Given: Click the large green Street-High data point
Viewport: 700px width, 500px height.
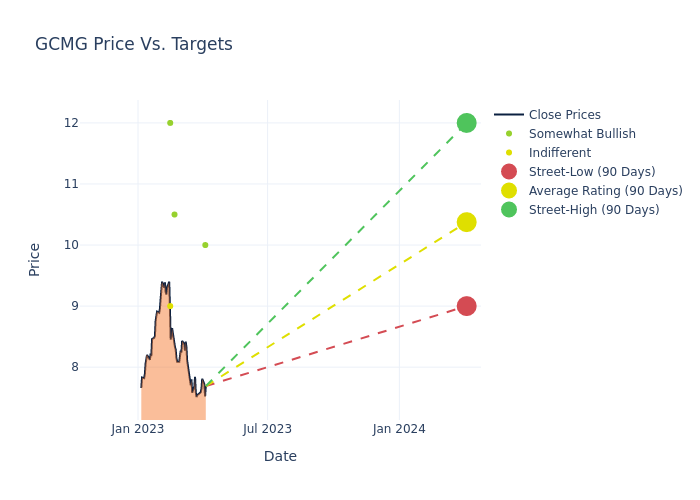Looking at the screenshot, I should point(466,123).
